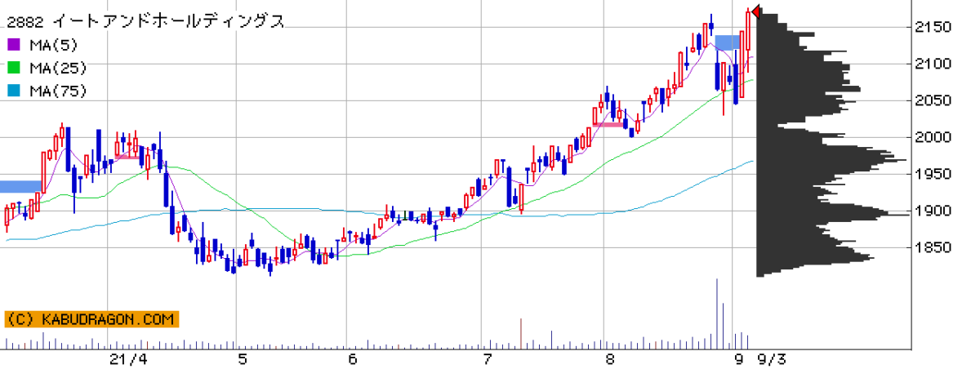Click the month 8 date axis label
The height and width of the screenshot is (369, 980).
coord(609,359)
